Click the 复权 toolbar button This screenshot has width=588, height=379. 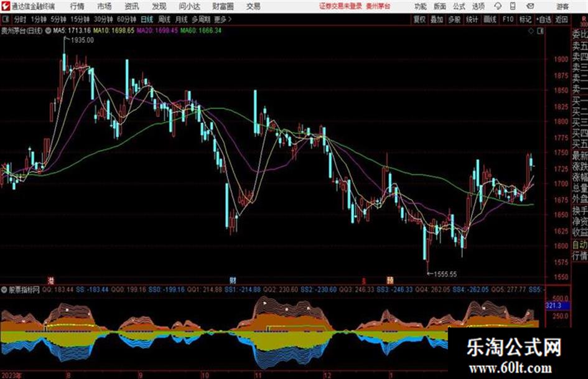click(x=419, y=19)
